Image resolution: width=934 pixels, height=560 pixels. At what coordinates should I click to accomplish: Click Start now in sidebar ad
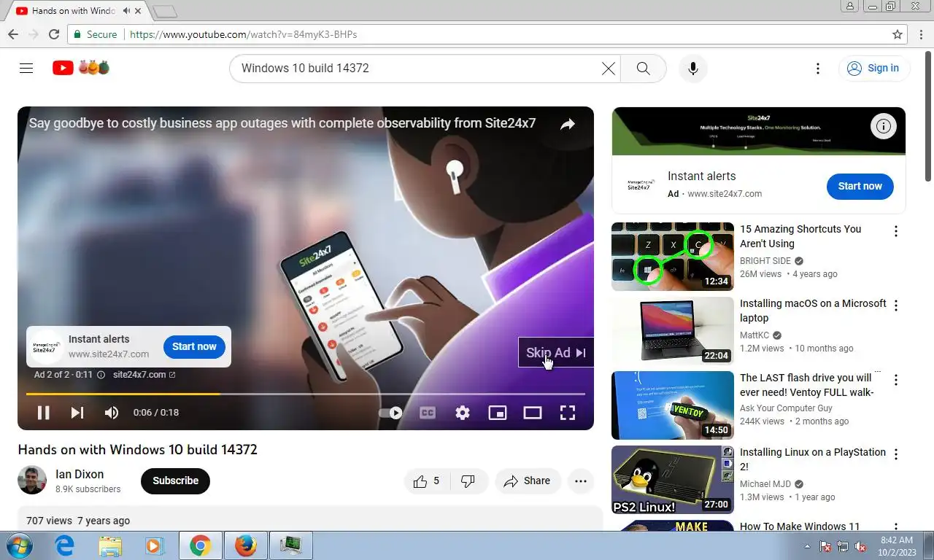(x=860, y=186)
